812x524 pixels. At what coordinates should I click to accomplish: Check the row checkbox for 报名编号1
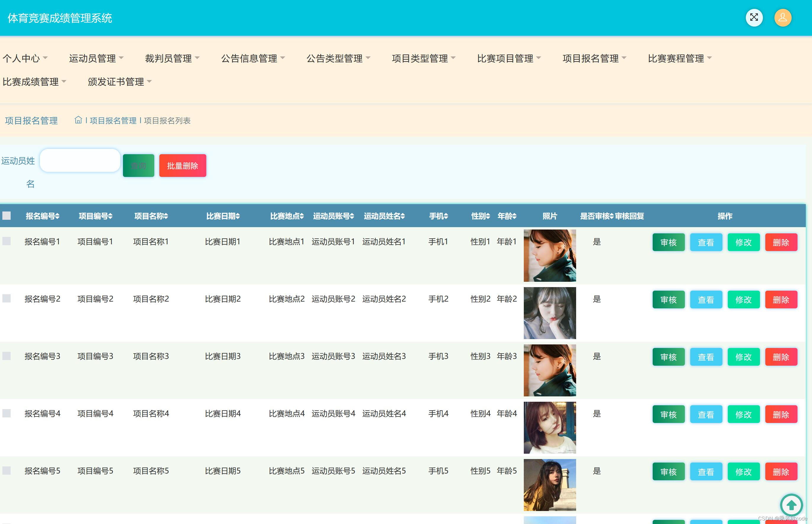point(7,241)
